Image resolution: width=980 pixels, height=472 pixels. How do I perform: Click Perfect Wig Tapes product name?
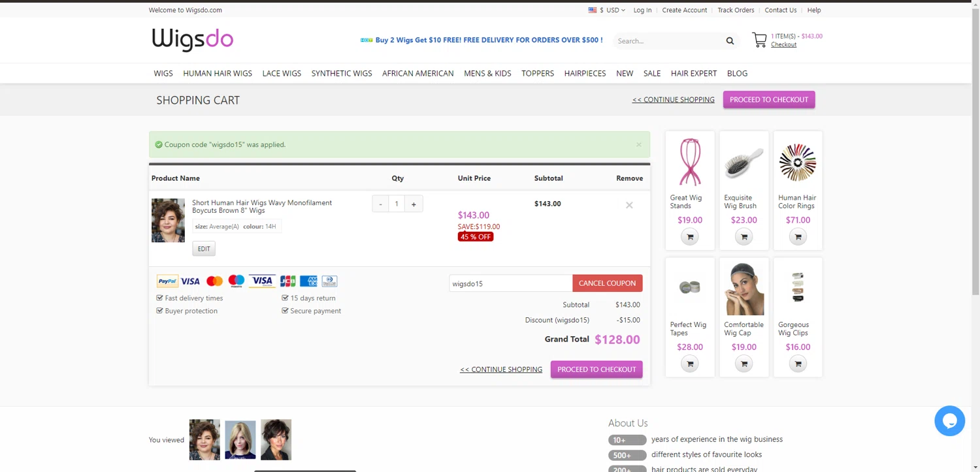tap(688, 329)
